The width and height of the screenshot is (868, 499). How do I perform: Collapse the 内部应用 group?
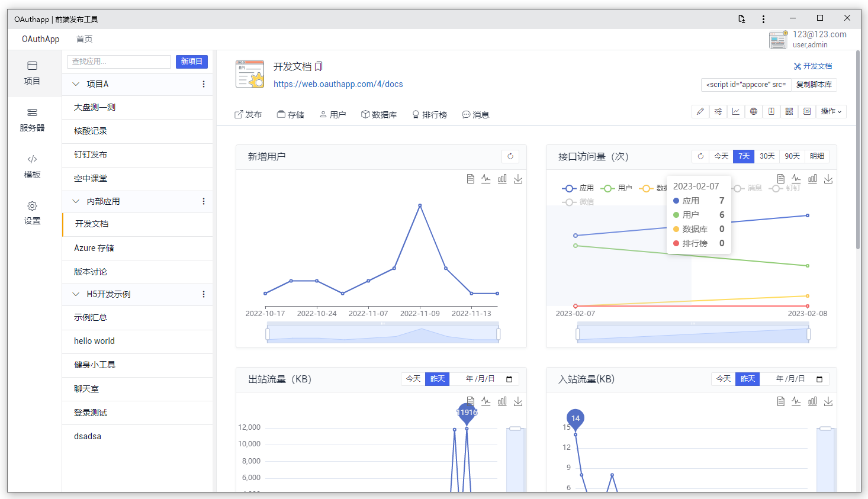point(76,201)
